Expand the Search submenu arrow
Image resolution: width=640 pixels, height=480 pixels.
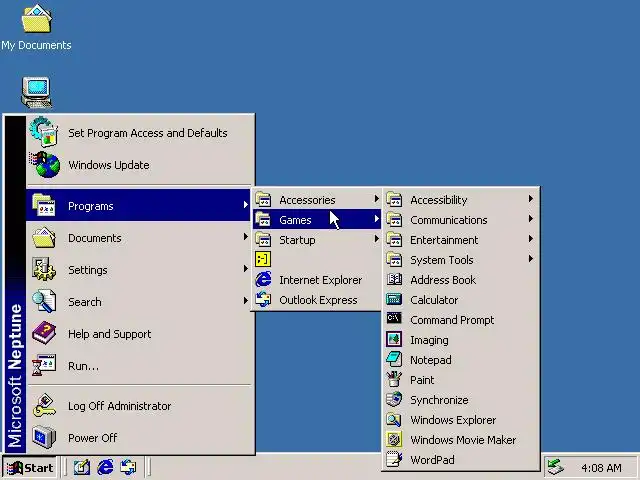pyautogui.click(x=245, y=300)
